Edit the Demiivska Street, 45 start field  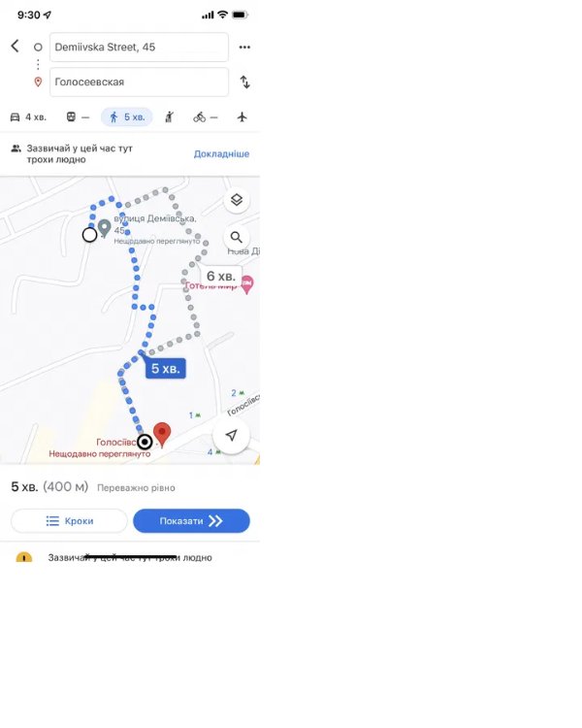click(139, 47)
